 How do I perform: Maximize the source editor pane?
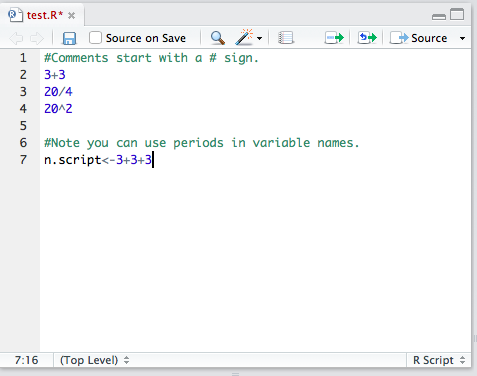tap(457, 14)
